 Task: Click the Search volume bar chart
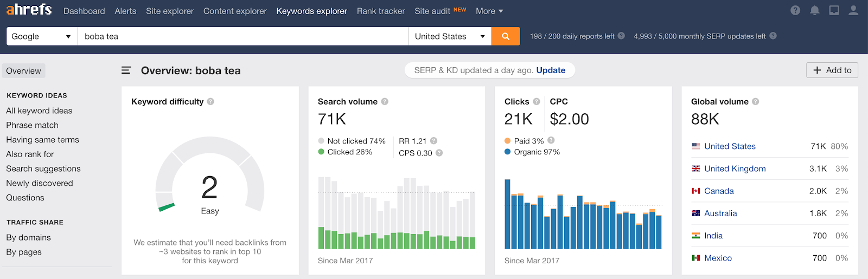397,212
